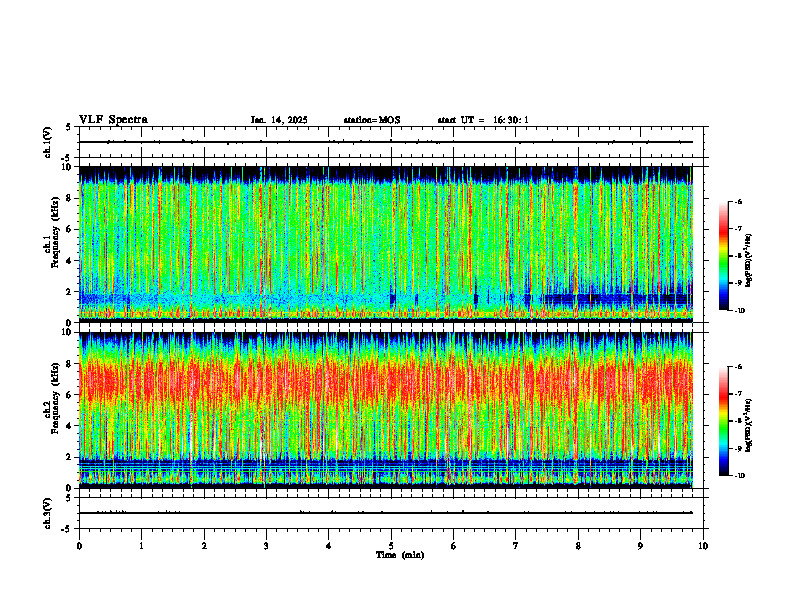Click the "-10" label on ch.2 color bar
The width and height of the screenshot is (792, 612).
[740, 476]
